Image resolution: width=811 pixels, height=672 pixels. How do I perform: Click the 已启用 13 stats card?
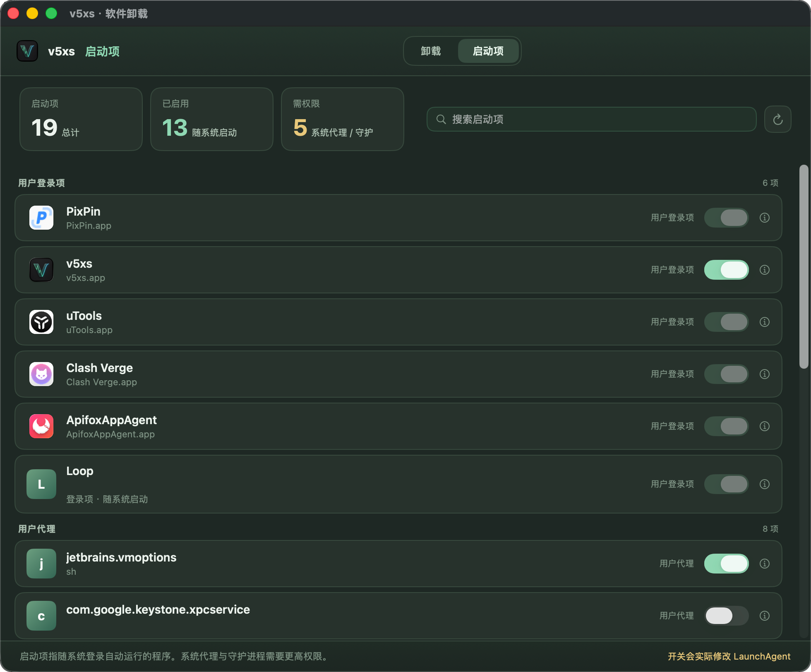pyautogui.click(x=212, y=119)
